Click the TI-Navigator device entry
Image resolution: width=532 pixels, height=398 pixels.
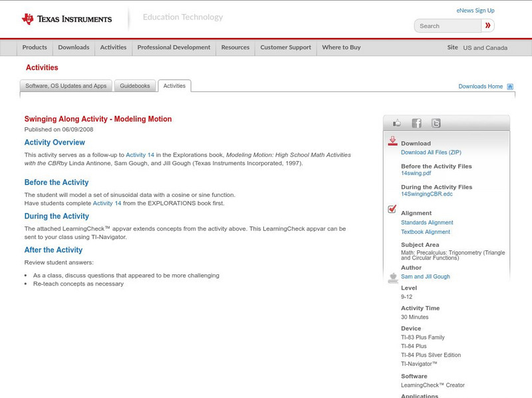tap(419, 364)
